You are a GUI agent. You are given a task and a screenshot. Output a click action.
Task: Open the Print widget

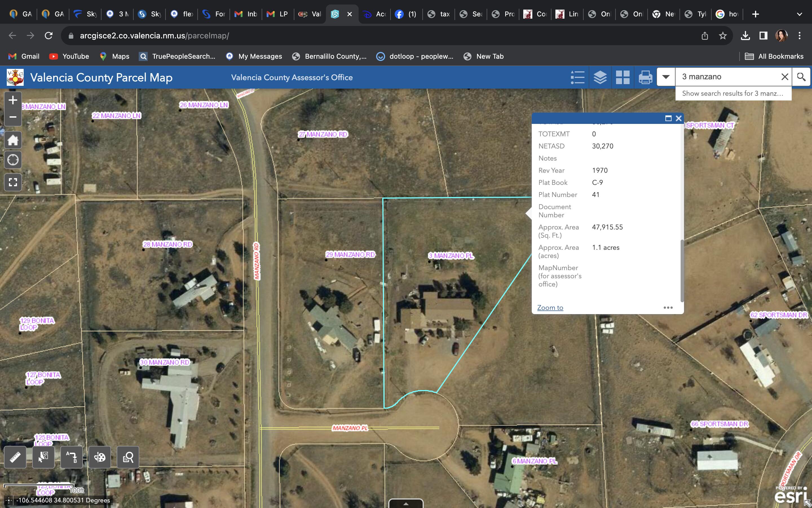pos(645,77)
